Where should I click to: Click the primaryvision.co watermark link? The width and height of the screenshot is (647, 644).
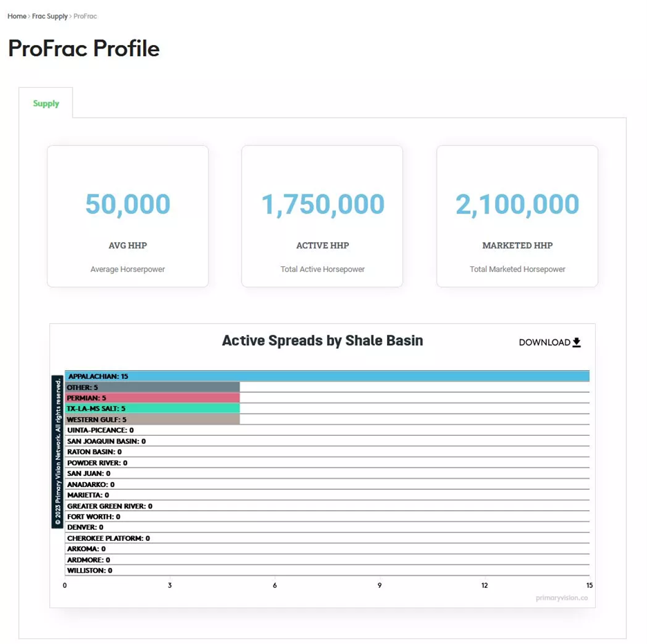561,598
